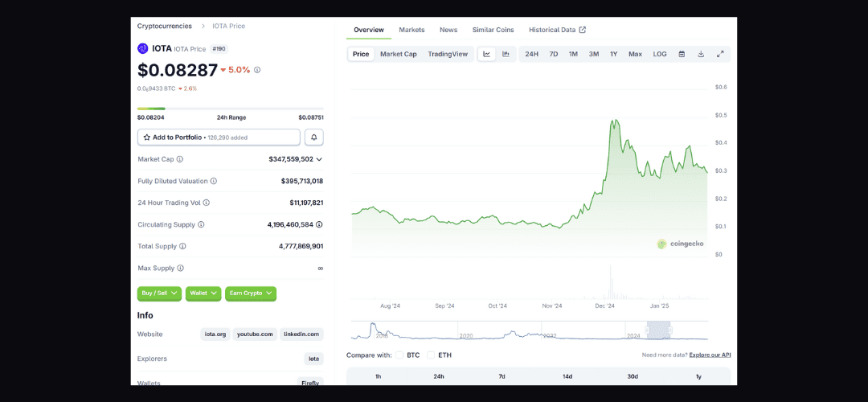The image size is (868, 402).
Task: Click the download chart data icon
Action: (x=701, y=54)
